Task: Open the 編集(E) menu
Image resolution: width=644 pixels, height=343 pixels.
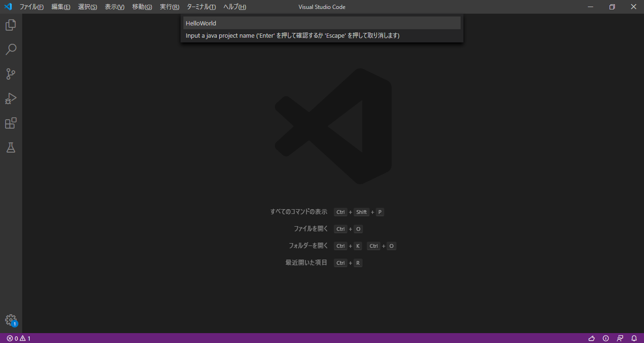Action: click(61, 7)
